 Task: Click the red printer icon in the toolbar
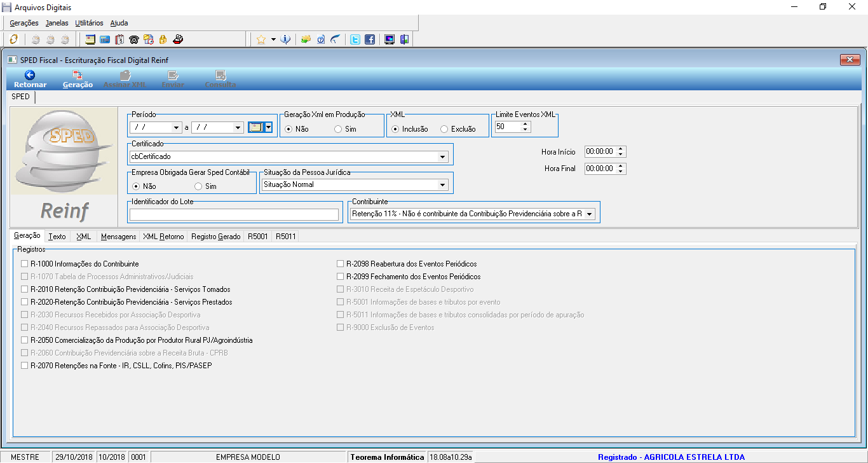click(x=178, y=39)
